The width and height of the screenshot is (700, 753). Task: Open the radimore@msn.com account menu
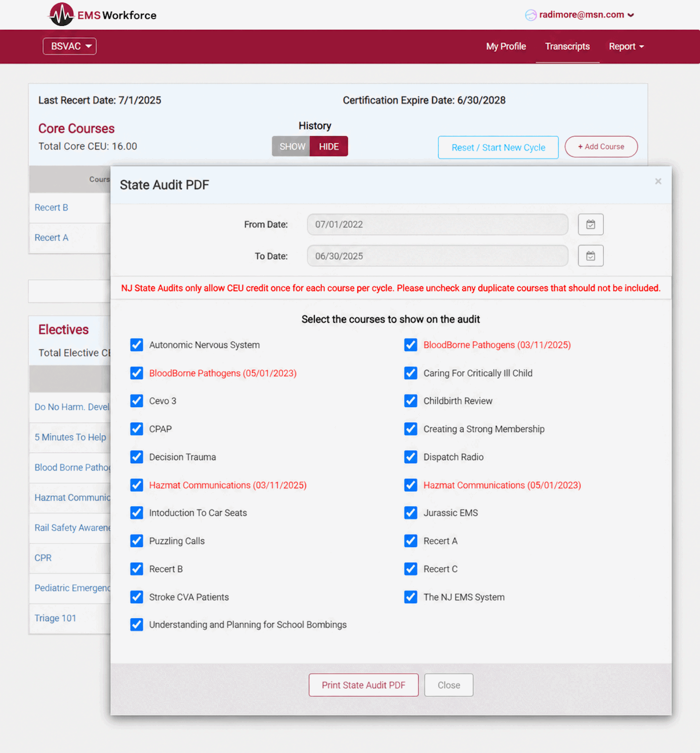586,15
